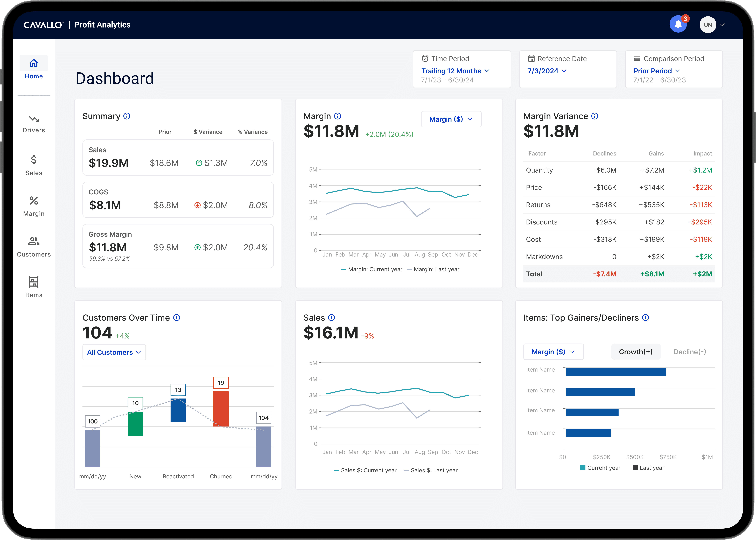Image resolution: width=756 pixels, height=540 pixels.
Task: Select Discounts row in Margin Variance
Action: (619, 222)
